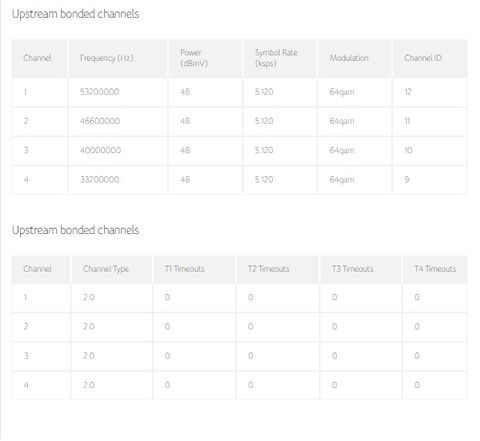Select frequency cell 40000000
Screen dimensions: 480x441
coord(100,150)
